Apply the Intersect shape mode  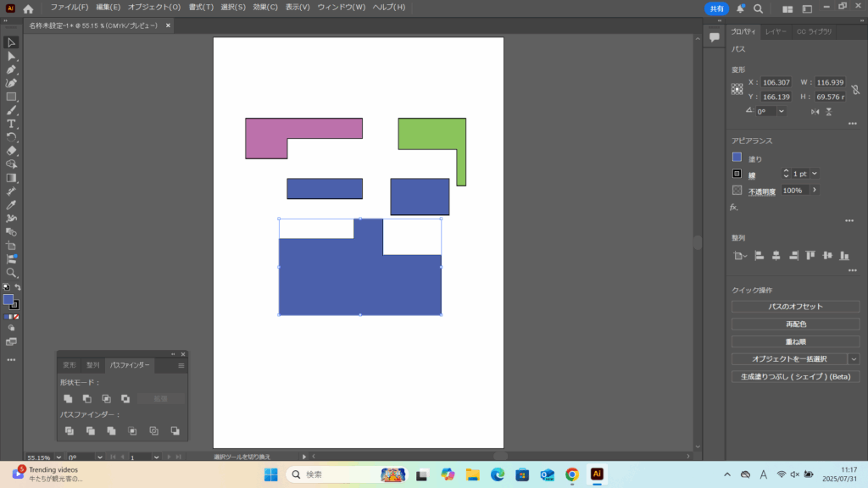(x=106, y=398)
